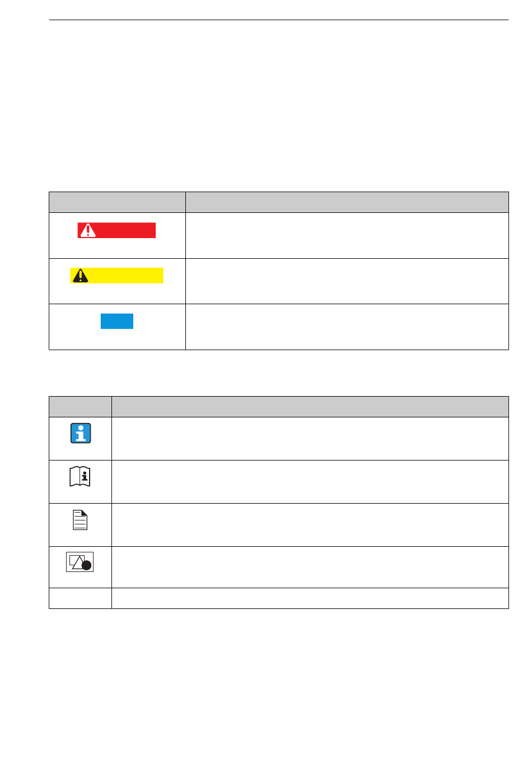Pick the blue notice rectangle

pyautogui.click(x=117, y=321)
